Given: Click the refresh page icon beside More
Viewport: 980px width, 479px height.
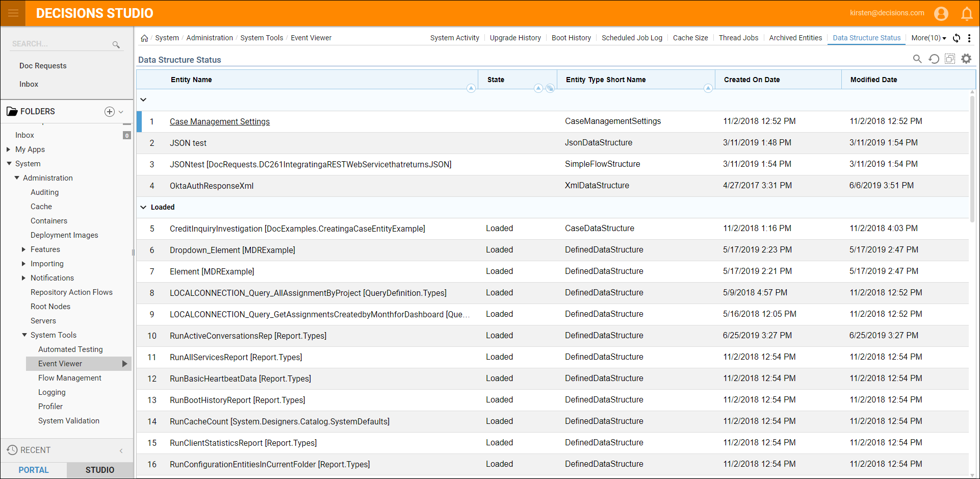Looking at the screenshot, I should point(957,38).
